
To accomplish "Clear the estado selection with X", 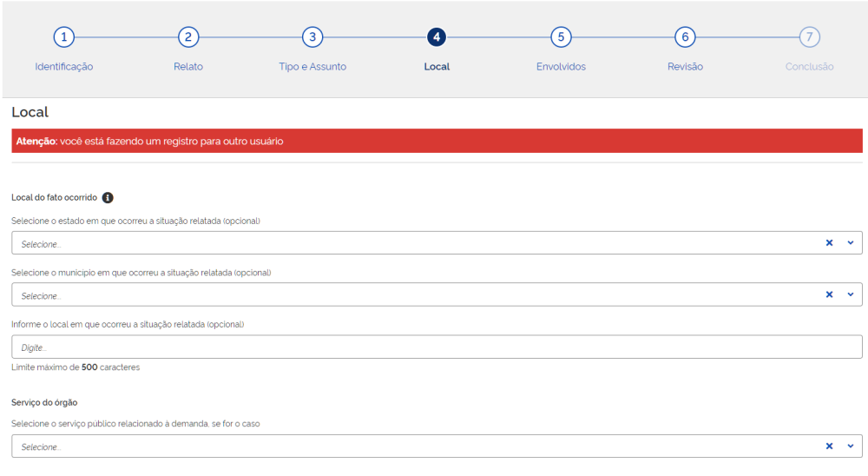I will pos(829,242).
